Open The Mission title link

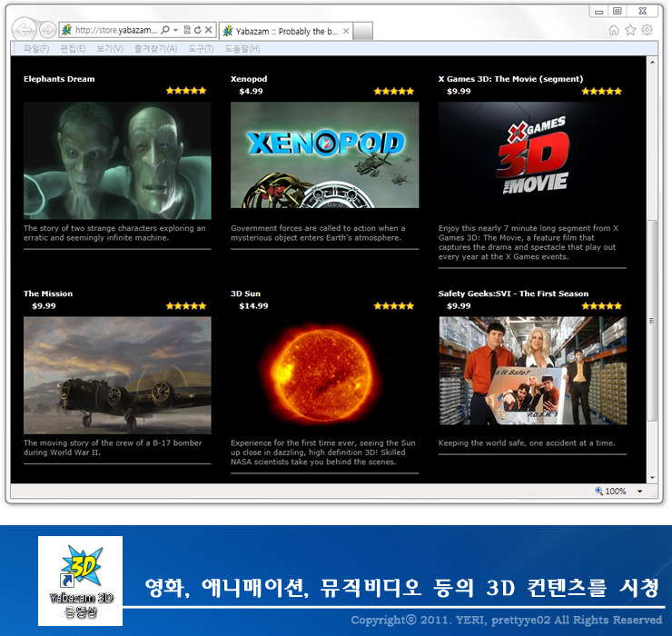pos(48,293)
